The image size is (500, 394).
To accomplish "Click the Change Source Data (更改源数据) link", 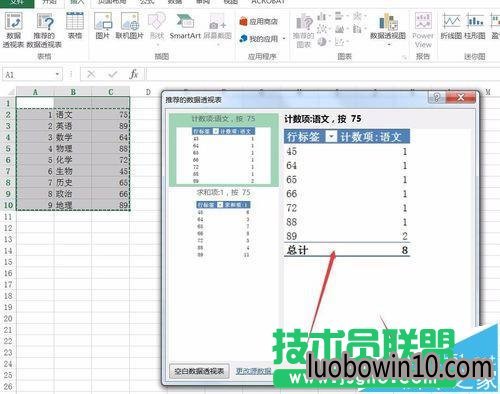I will (253, 371).
